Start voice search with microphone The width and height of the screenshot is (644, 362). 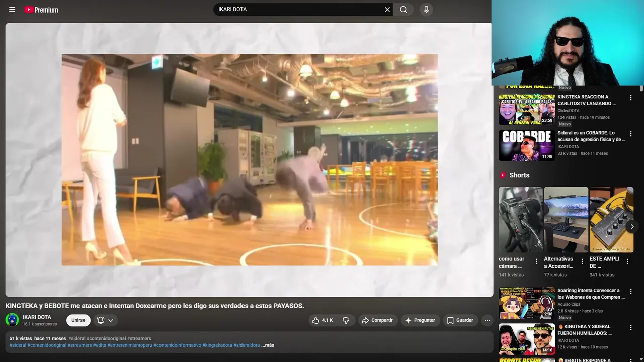pyautogui.click(x=426, y=10)
